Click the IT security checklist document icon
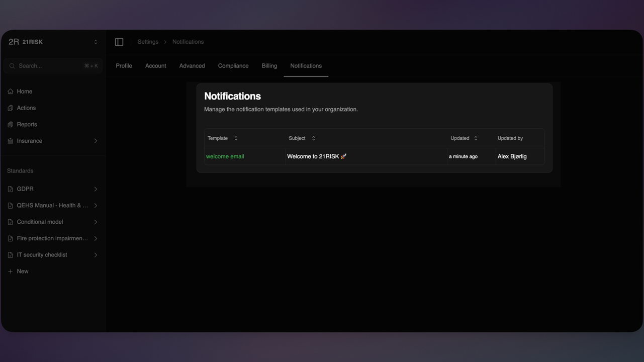 pyautogui.click(x=10, y=254)
